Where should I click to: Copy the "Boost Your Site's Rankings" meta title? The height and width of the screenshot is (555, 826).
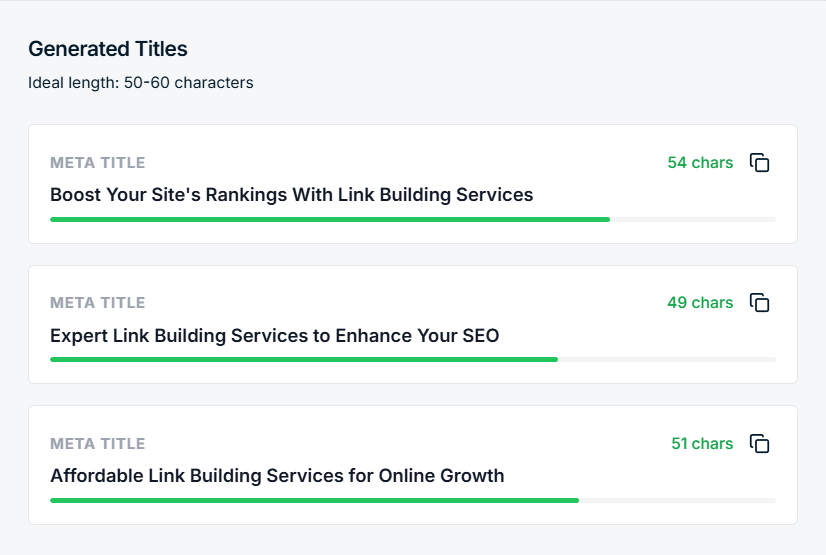coord(760,163)
